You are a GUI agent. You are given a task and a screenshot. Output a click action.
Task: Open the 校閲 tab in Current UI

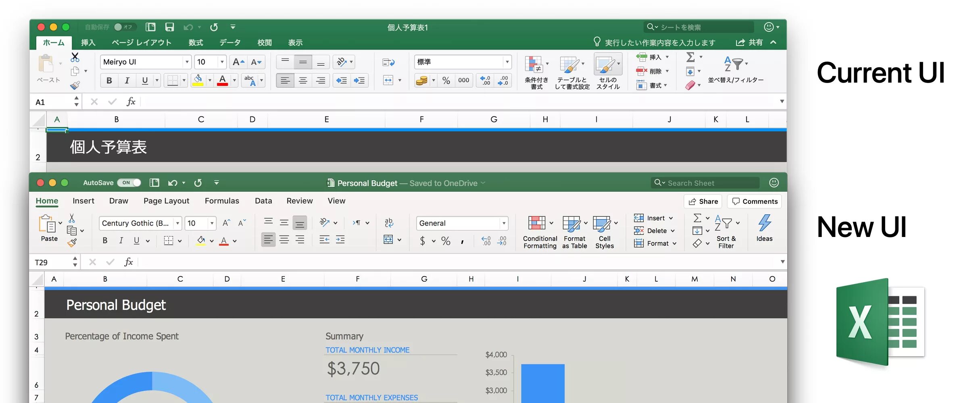(x=265, y=43)
